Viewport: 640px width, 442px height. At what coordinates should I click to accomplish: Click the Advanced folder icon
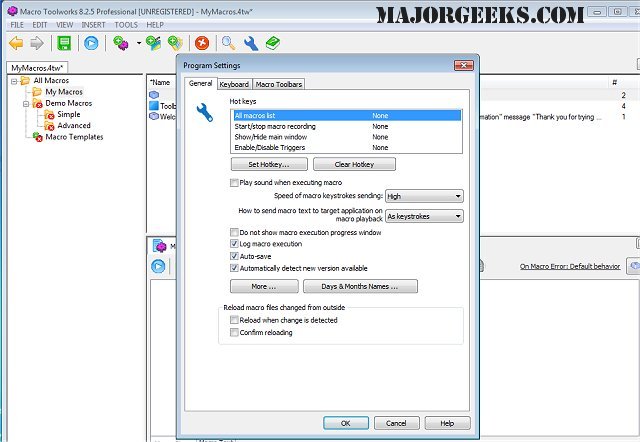tap(49, 126)
